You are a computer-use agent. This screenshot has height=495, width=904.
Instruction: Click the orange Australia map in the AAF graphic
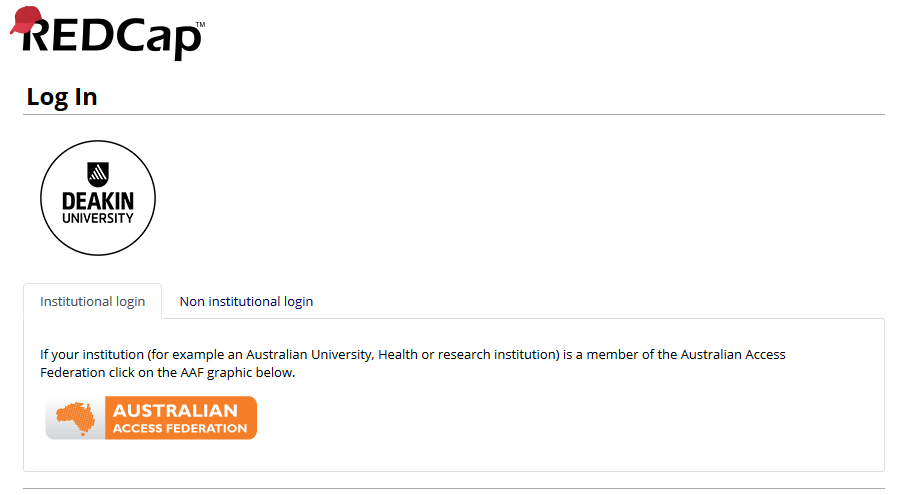(78, 417)
